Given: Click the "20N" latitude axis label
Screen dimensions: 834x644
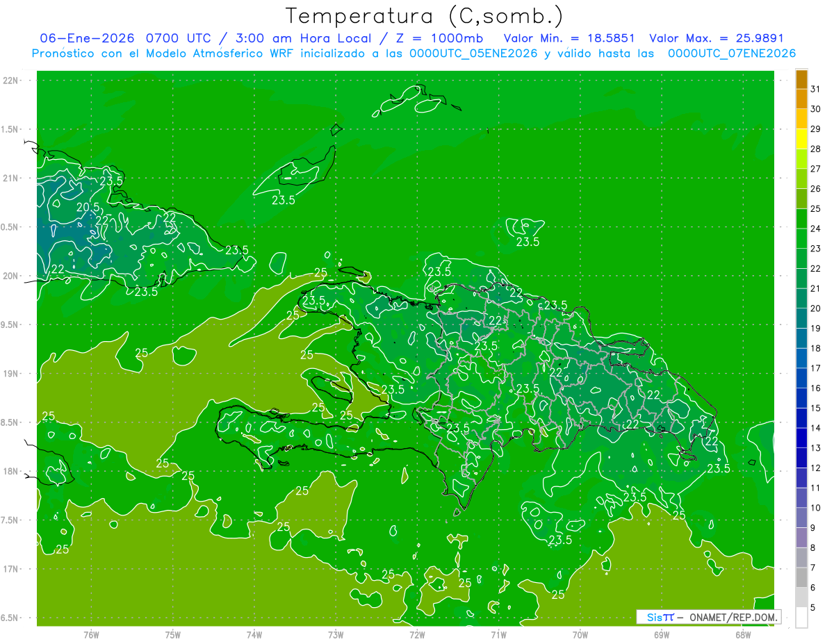Looking at the screenshot, I should pyautogui.click(x=12, y=276).
